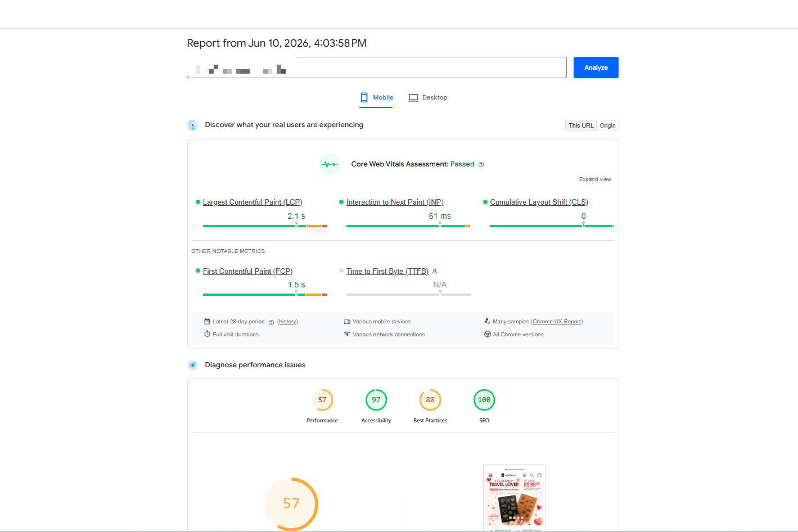Switch to the Mobile tab
Image resolution: width=798 pixels, height=532 pixels.
click(x=377, y=97)
